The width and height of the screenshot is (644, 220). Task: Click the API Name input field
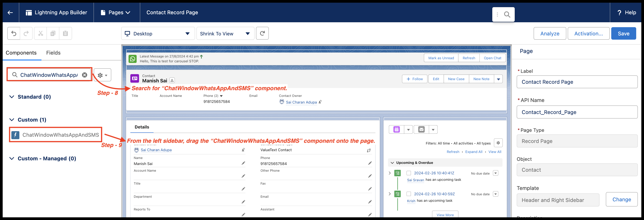[x=577, y=112]
